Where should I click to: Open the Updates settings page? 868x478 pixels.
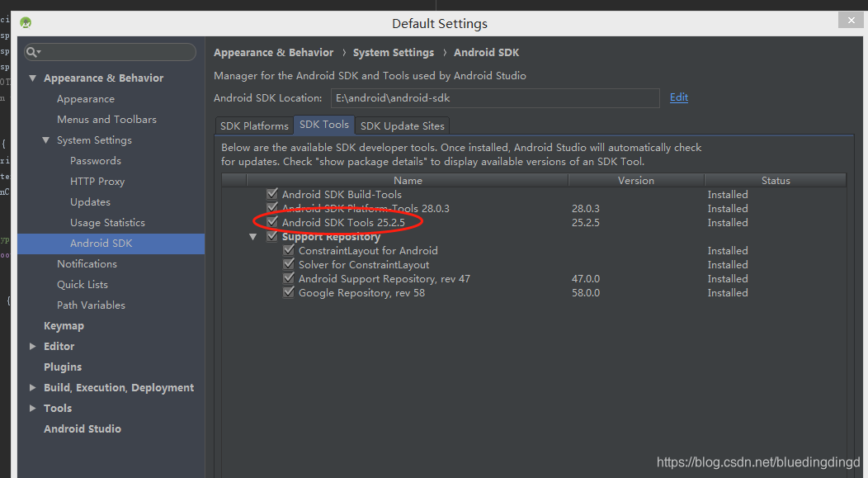90,202
